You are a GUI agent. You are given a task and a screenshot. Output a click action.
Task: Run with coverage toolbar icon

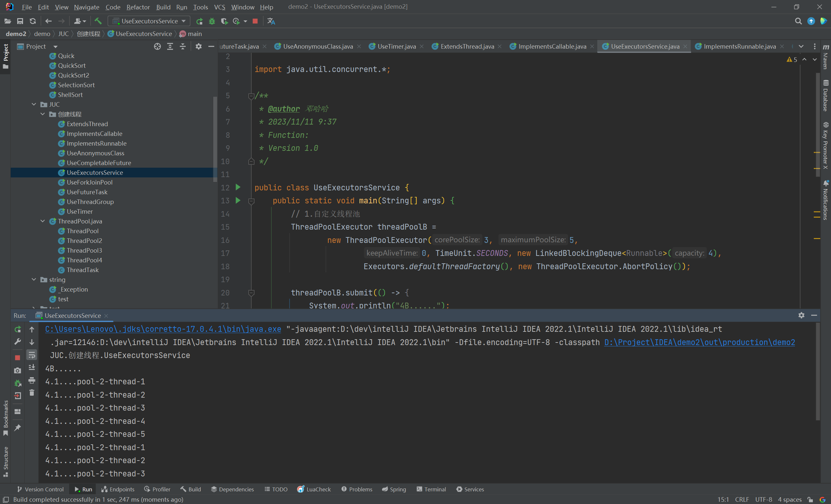point(224,21)
